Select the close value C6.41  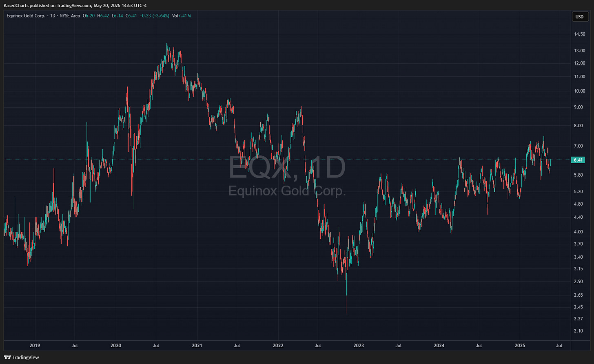point(131,16)
